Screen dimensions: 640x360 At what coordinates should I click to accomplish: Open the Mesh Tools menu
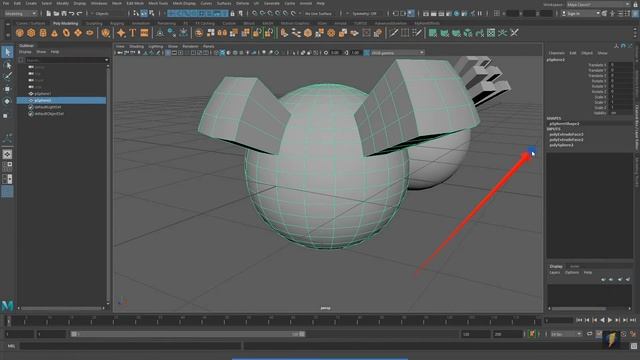[x=158, y=3]
